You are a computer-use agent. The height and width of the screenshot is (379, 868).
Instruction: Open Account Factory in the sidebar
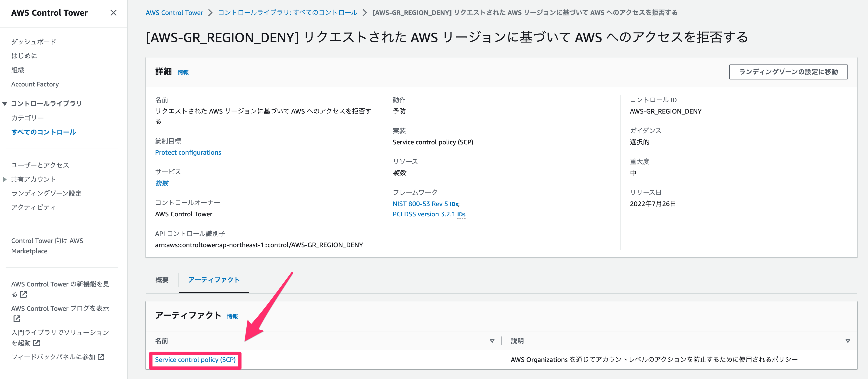(35, 84)
